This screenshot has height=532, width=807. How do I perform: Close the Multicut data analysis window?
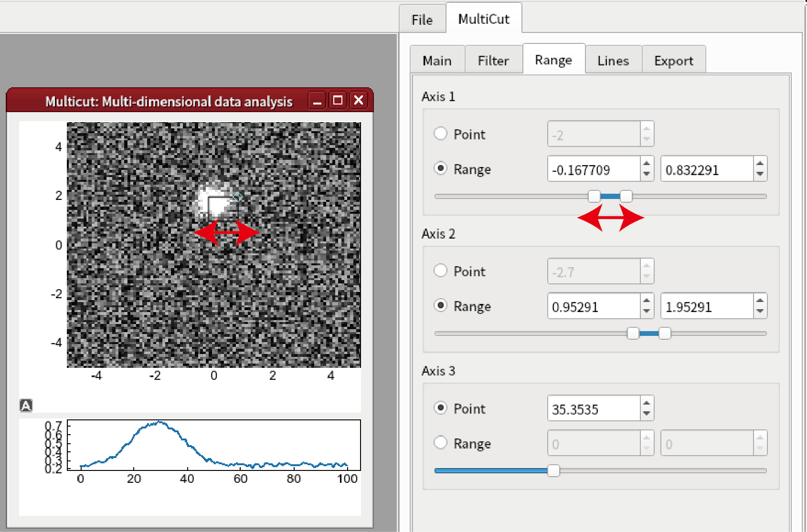pyautogui.click(x=359, y=101)
